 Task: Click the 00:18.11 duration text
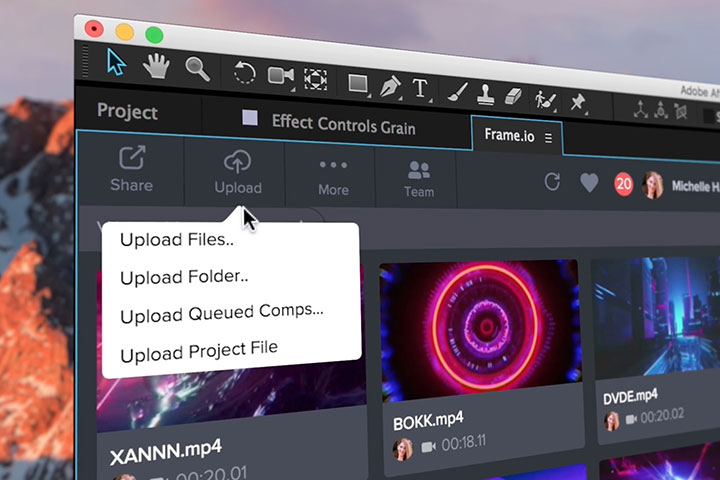463,443
